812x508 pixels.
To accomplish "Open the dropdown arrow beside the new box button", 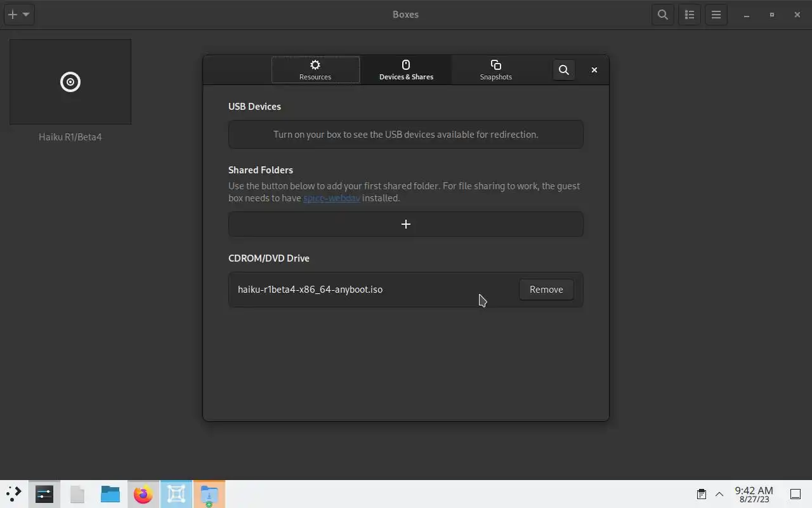I will point(26,15).
